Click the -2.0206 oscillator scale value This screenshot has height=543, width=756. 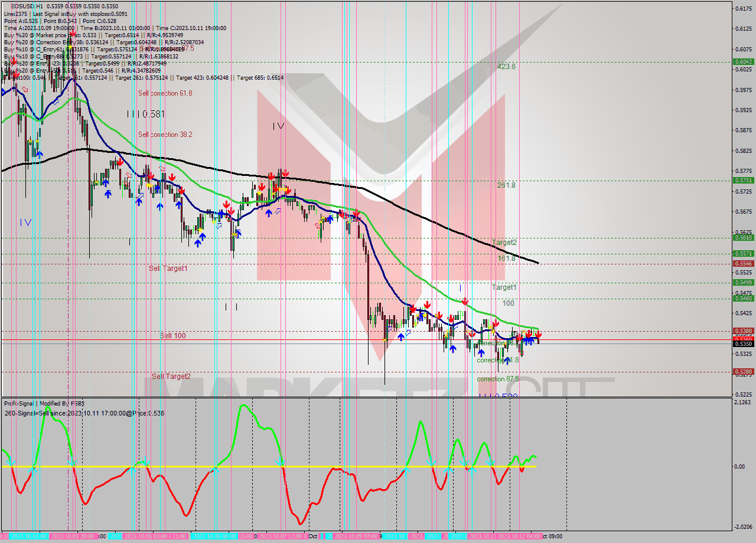[x=744, y=527]
